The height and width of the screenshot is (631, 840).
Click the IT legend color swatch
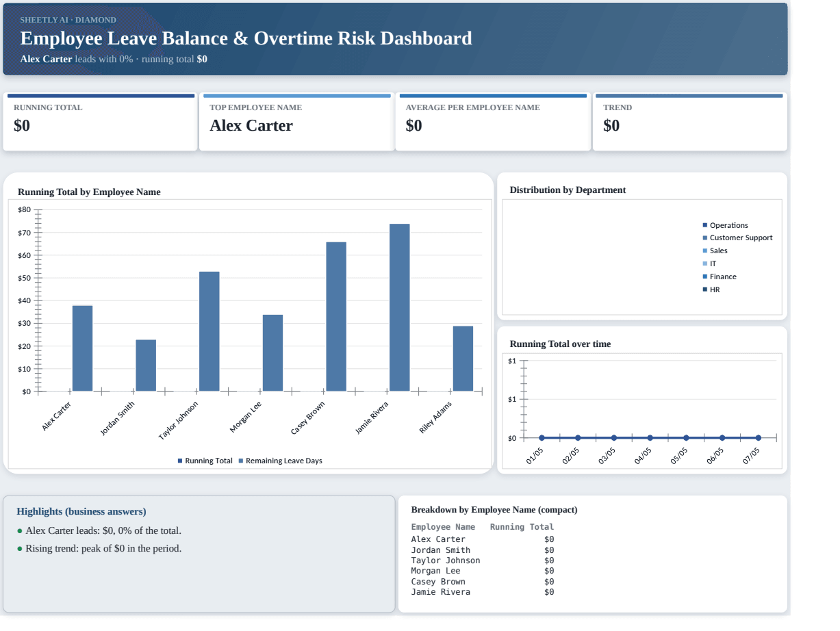point(704,263)
